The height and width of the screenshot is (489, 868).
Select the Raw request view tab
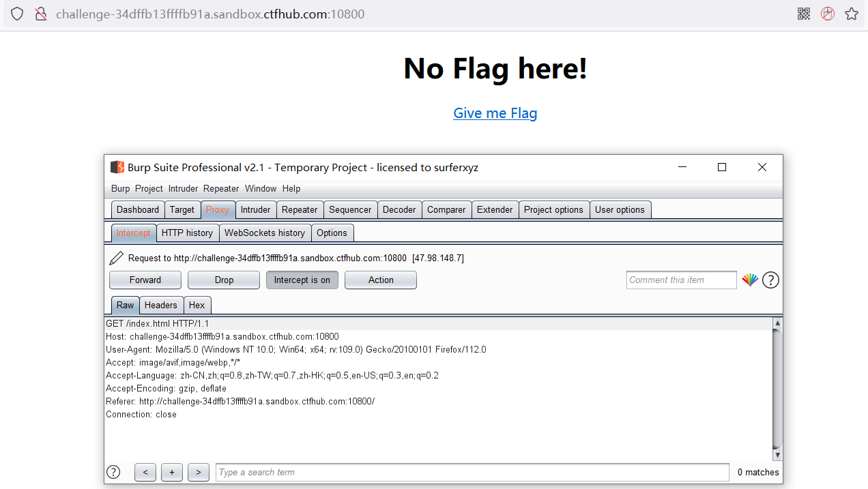[x=126, y=305]
